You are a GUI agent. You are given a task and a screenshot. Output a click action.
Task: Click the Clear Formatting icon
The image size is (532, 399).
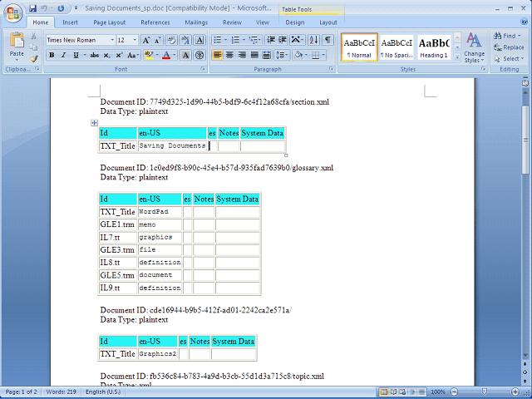pyautogui.click(x=172, y=41)
